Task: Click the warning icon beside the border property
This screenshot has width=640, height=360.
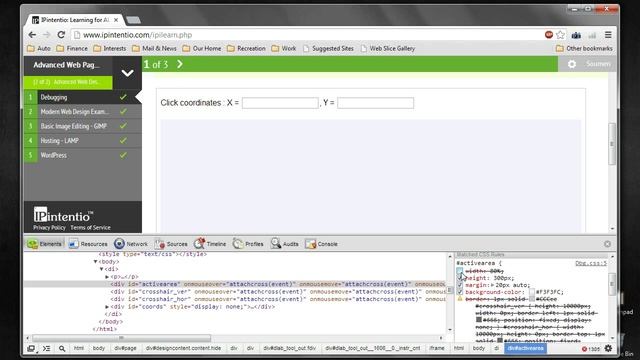Action: point(460,299)
